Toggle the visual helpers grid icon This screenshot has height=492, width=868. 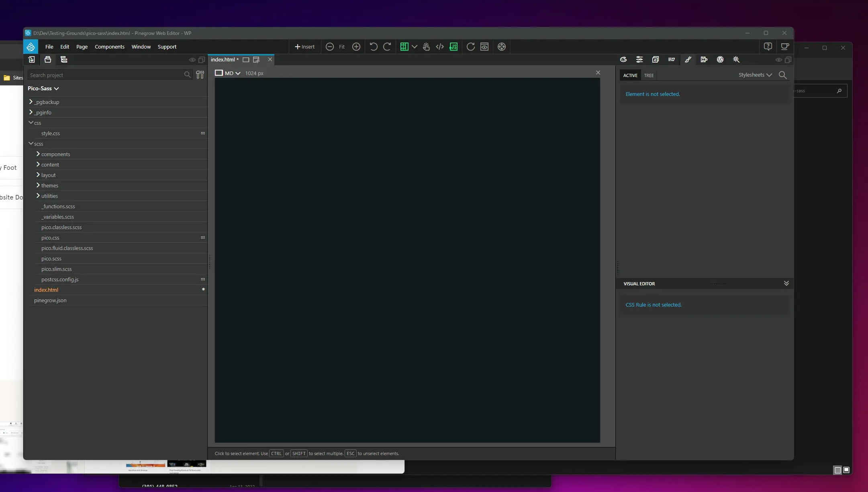pos(404,47)
